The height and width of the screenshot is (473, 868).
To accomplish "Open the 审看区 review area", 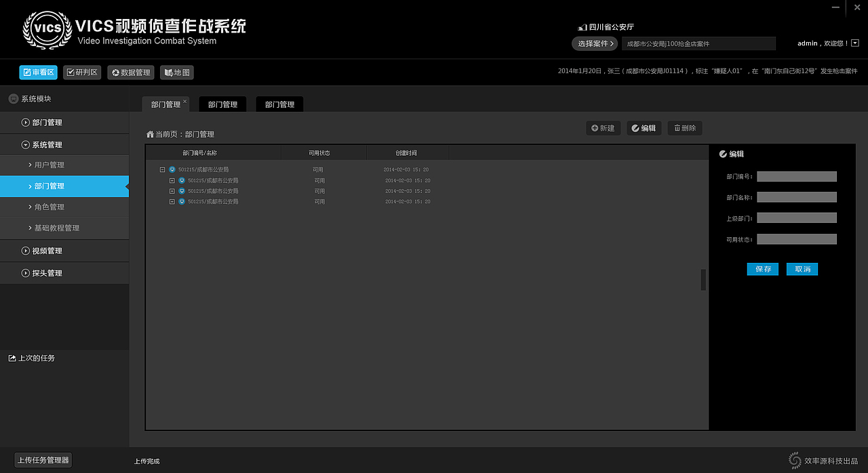I will (x=38, y=73).
